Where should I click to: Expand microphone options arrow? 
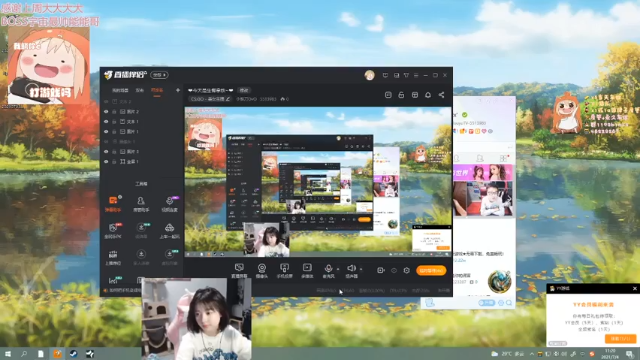[338, 269]
